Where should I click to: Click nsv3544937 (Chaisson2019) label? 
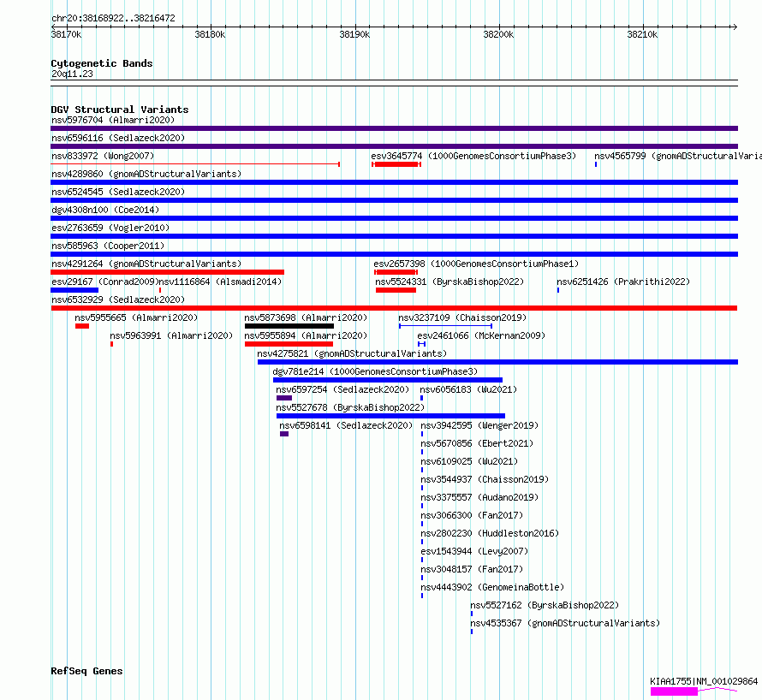[x=485, y=479]
